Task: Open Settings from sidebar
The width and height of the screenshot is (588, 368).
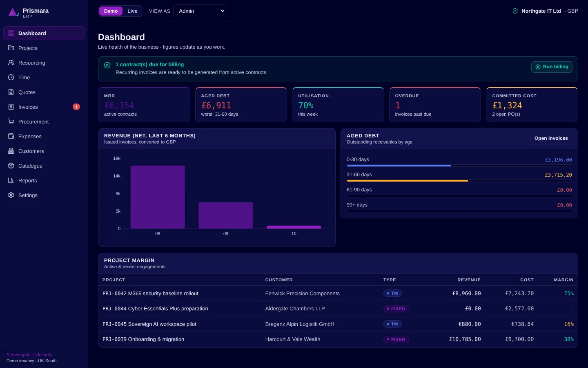Action: coord(44,195)
